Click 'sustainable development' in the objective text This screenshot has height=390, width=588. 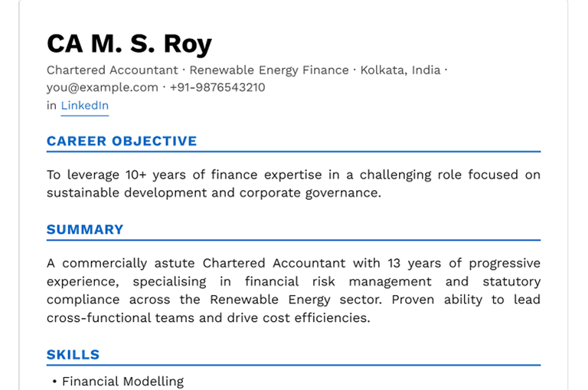coord(127,193)
